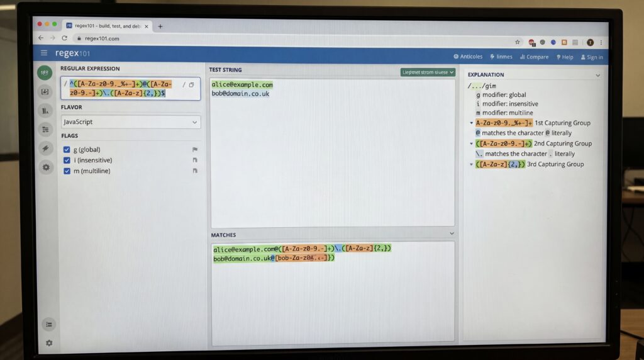Open the browser profile avatar
The image size is (644, 360).
point(590,42)
